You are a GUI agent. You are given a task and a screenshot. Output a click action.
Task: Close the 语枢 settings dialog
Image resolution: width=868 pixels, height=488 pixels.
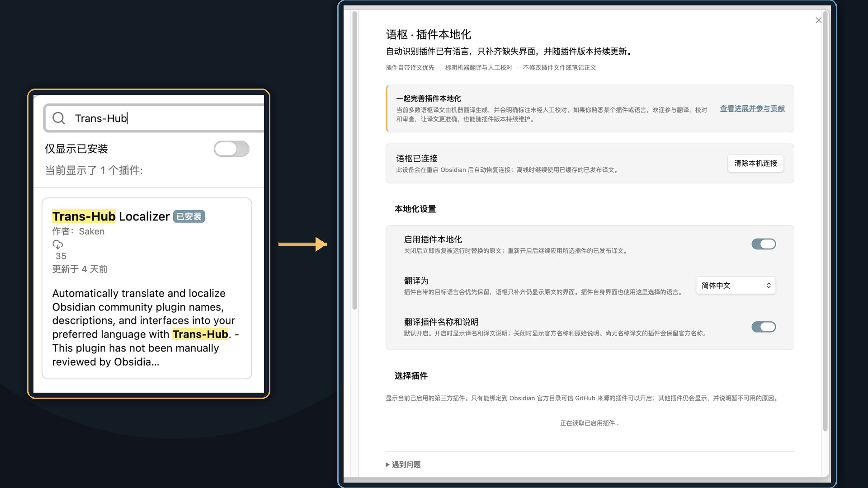818,20
